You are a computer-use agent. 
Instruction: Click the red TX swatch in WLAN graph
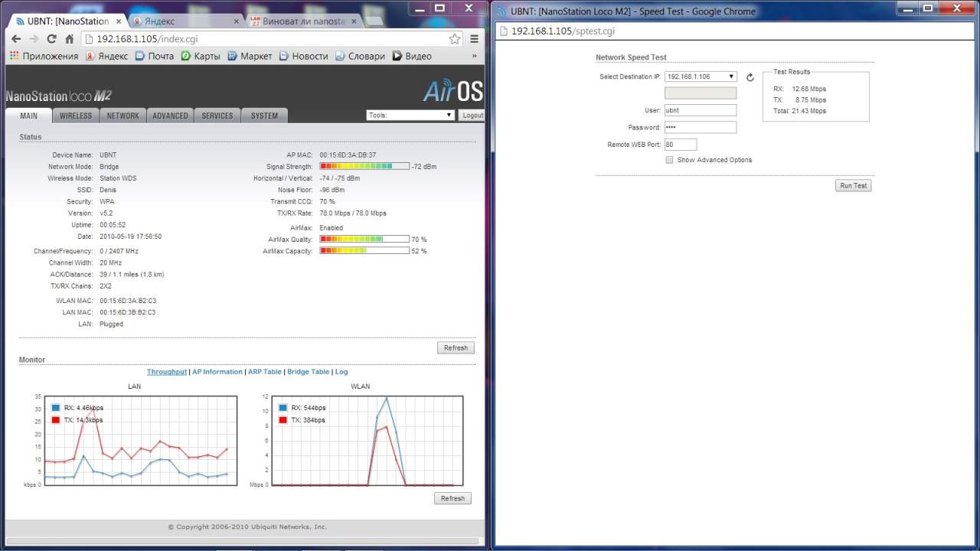(x=283, y=420)
